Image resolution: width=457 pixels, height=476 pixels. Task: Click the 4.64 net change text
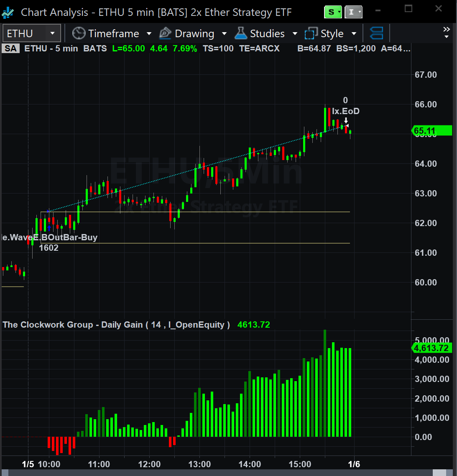[x=159, y=48]
